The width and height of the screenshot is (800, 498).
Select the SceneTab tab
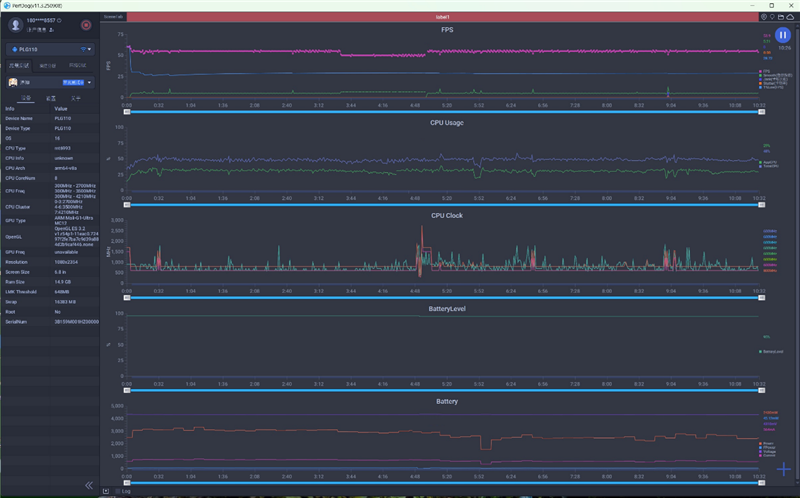(x=113, y=17)
